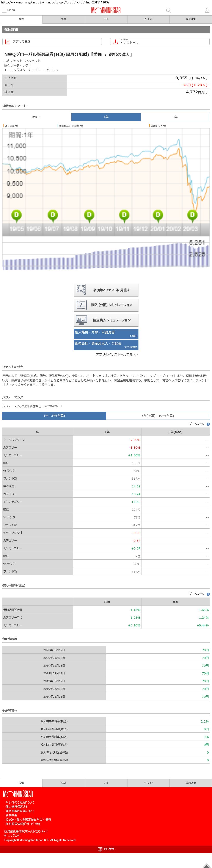Open the ETF tab in top navigation
Viewport: 212px width, 868px height.
tap(106, 19)
